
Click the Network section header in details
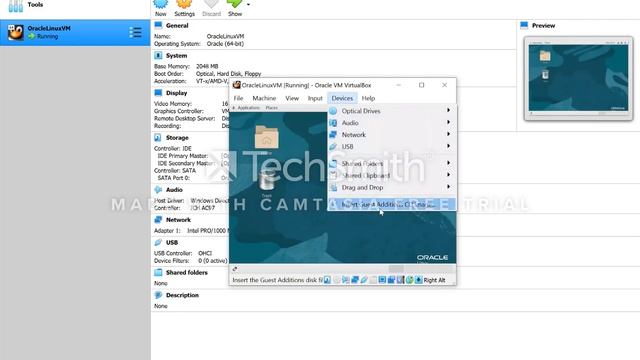[178, 220]
